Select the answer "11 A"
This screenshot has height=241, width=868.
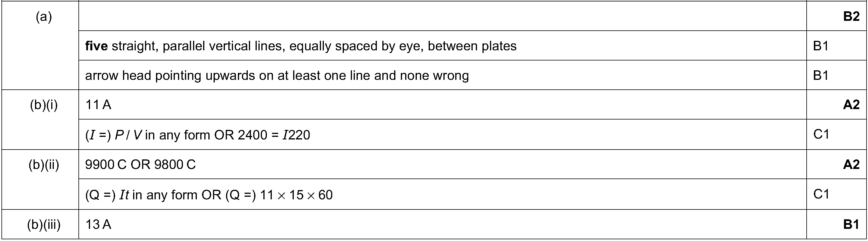pos(98,105)
